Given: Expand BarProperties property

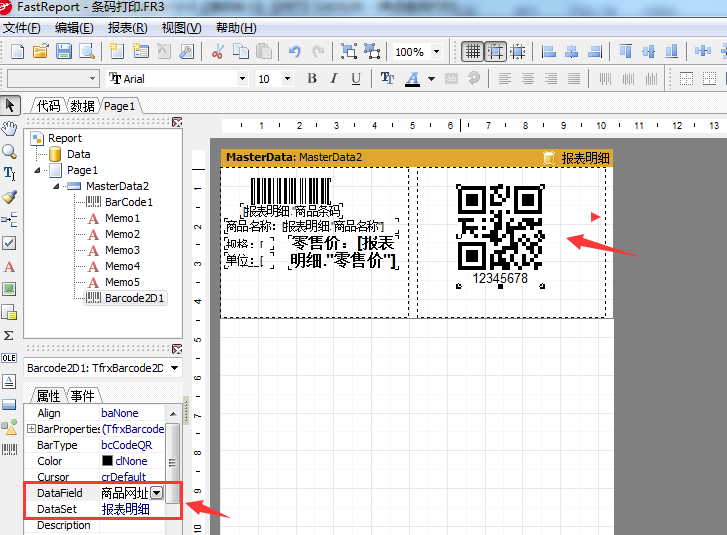Looking at the screenshot, I should click(x=31, y=429).
